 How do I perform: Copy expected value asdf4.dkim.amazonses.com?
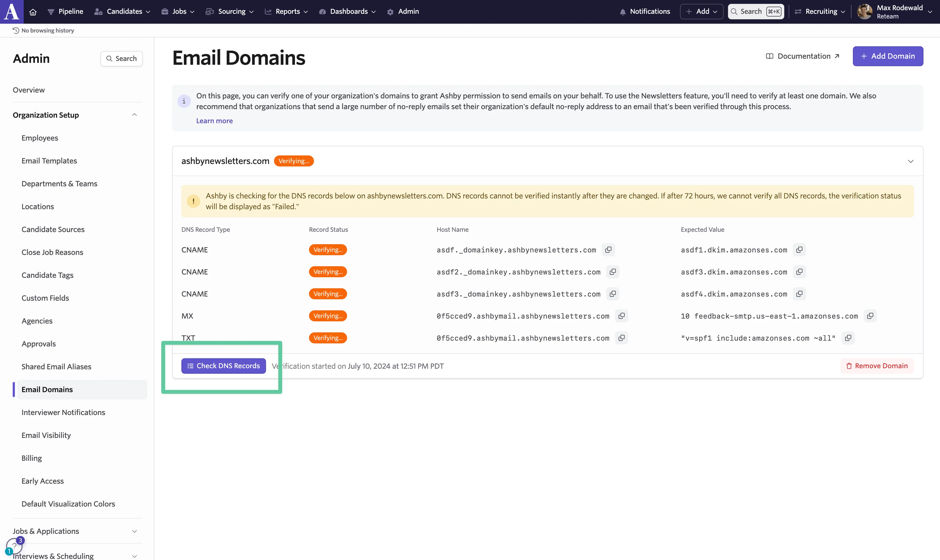[799, 294]
